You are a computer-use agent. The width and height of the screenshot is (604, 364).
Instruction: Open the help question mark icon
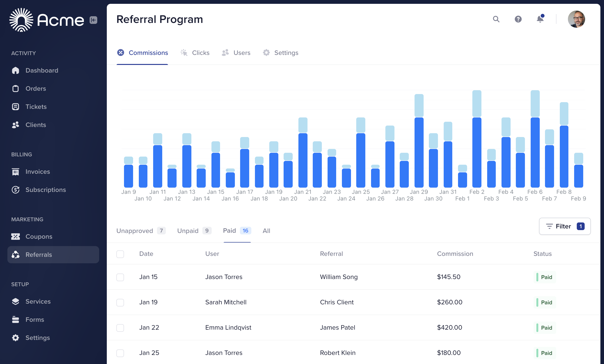tap(518, 19)
